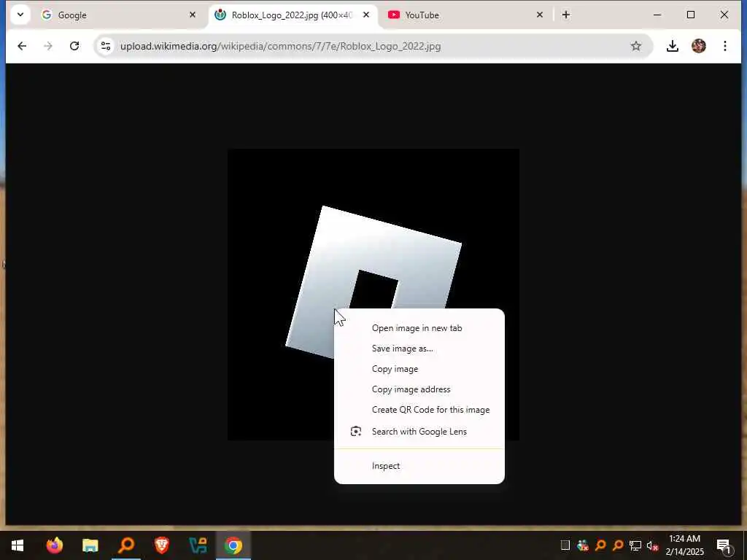
Task: Click the forward navigation arrow
Action: click(x=48, y=46)
